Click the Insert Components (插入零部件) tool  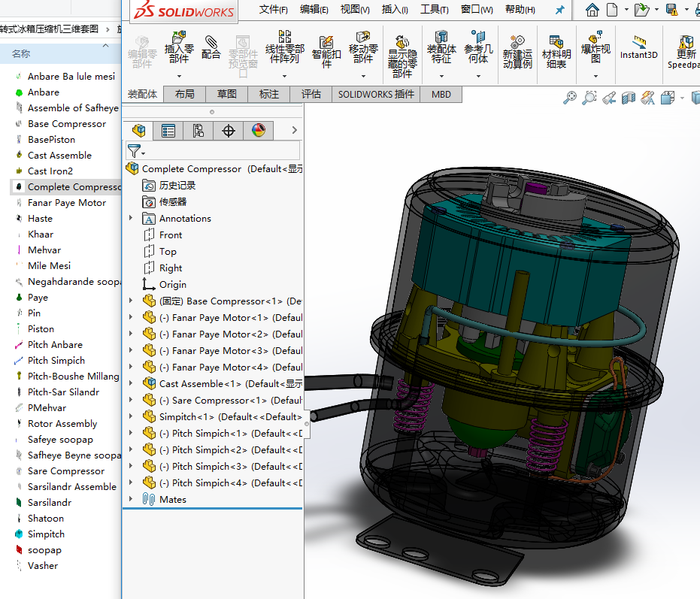[x=178, y=47]
